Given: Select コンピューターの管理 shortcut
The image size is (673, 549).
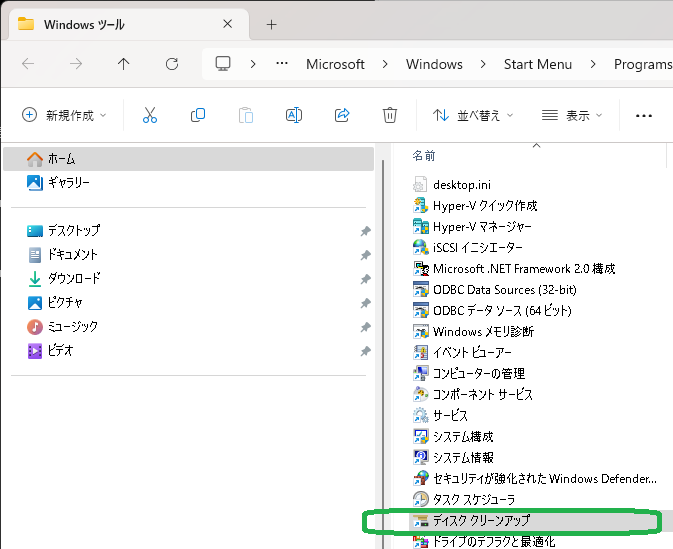Looking at the screenshot, I should 469,373.
